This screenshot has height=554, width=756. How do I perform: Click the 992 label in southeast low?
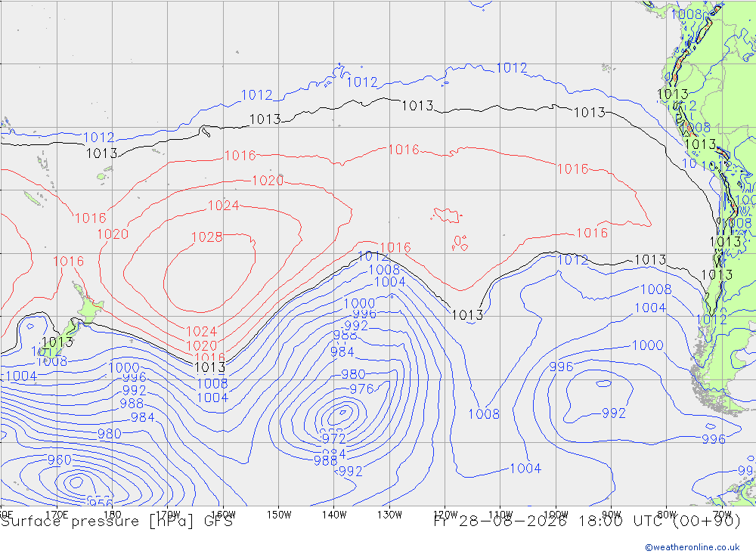point(613,413)
